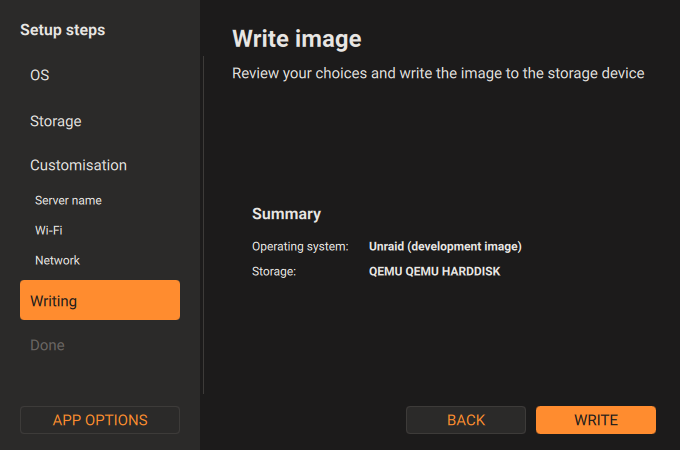Click the Storage label in Summary
Image resolution: width=680 pixels, height=450 pixels.
[274, 272]
